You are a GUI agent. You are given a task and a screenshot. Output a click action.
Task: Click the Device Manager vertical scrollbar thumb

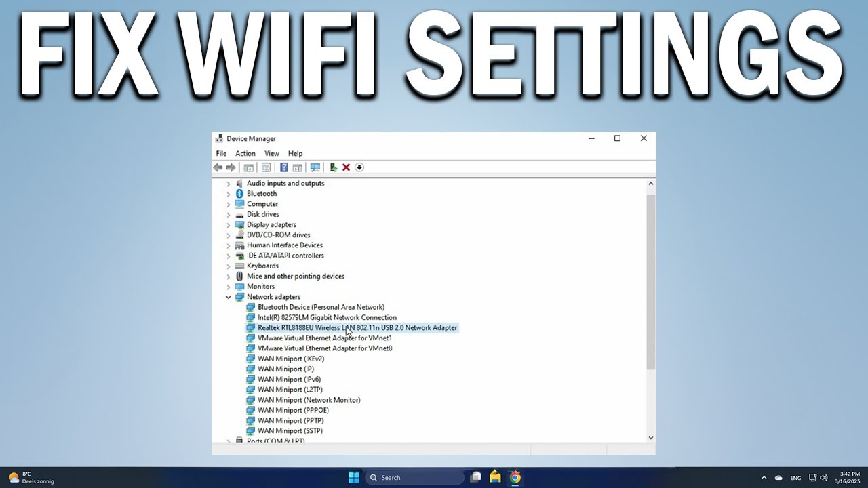coord(651,281)
